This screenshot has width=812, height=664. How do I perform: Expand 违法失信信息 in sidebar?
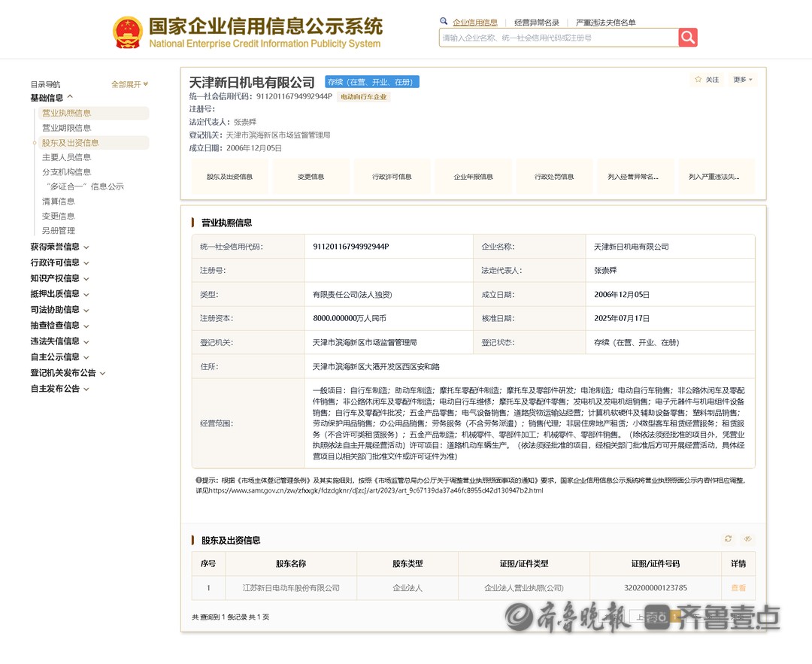pos(59,341)
